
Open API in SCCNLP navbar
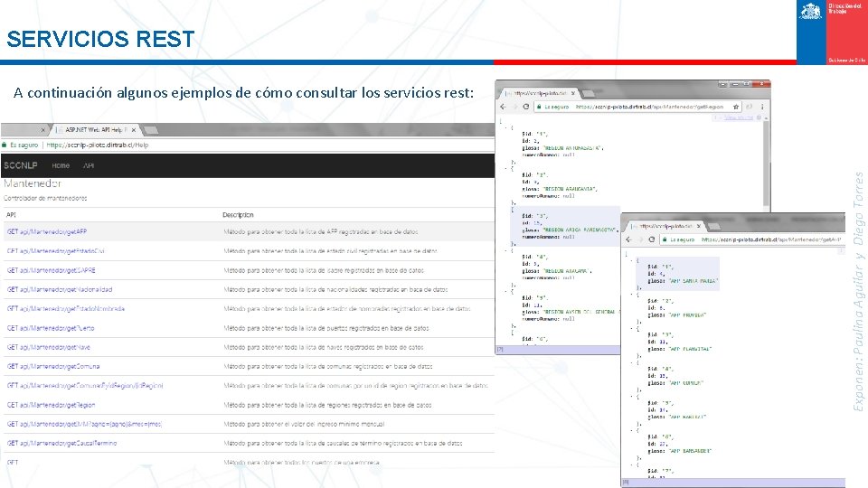[89, 165]
